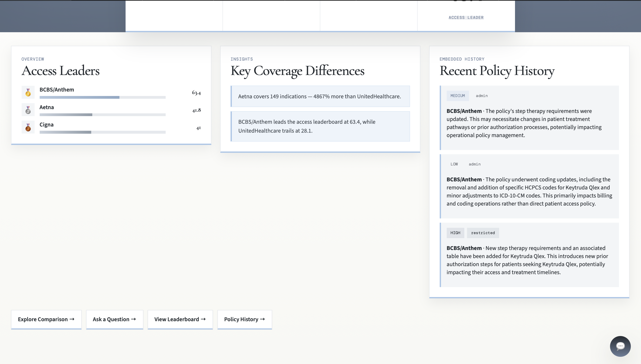Select the MEDIUM severity tag
The height and width of the screenshot is (364, 641).
[457, 96]
